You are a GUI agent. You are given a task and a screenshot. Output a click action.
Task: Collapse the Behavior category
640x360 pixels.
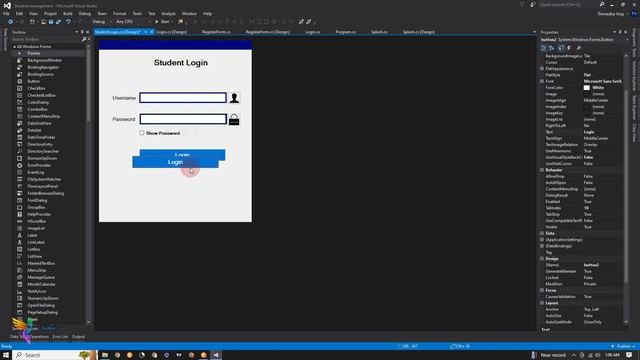point(542,170)
